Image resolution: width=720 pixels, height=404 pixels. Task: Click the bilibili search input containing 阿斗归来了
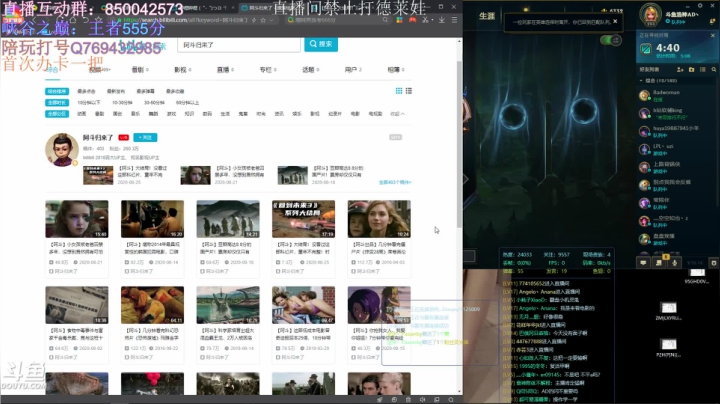239,45
